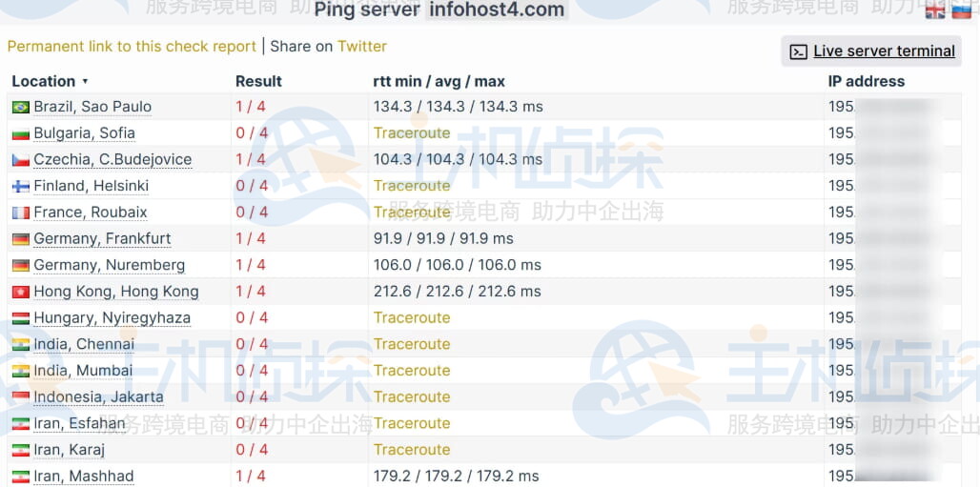
Task: Open Traceroute for India, Mumbai
Action: pos(412,371)
